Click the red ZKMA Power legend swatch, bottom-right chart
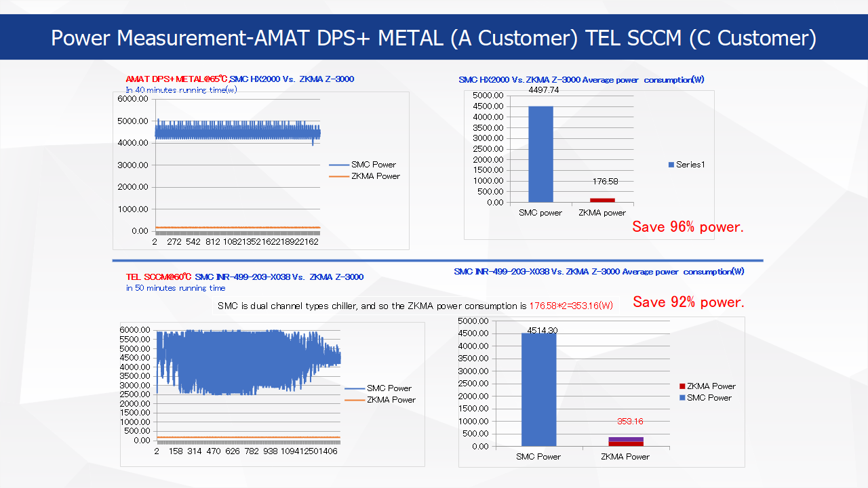The height and width of the screenshot is (488, 868). [x=682, y=386]
